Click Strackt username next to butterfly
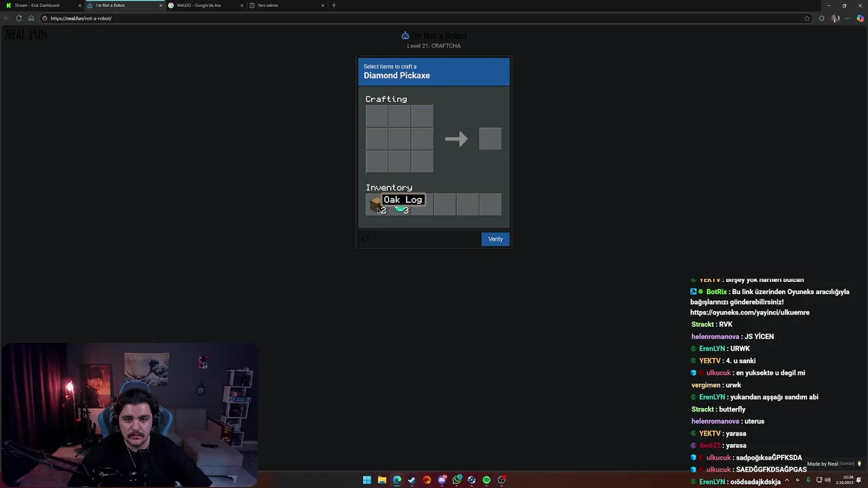The height and width of the screenshot is (488, 868). 703,409
